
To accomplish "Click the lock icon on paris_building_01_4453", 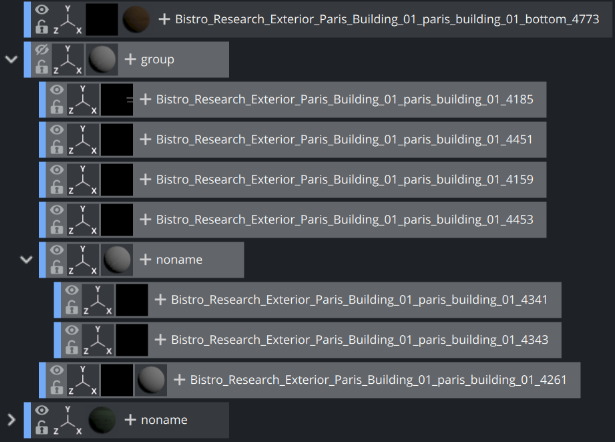I will point(57,228).
